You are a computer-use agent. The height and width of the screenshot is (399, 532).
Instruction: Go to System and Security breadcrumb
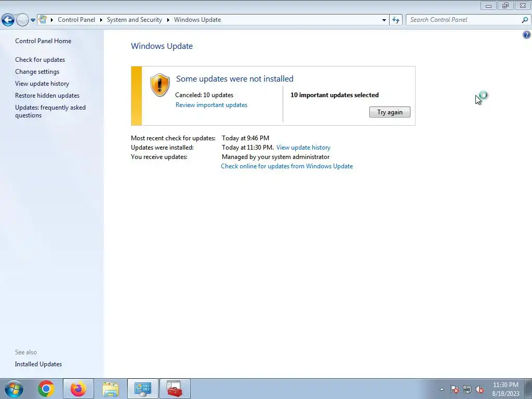pos(135,20)
